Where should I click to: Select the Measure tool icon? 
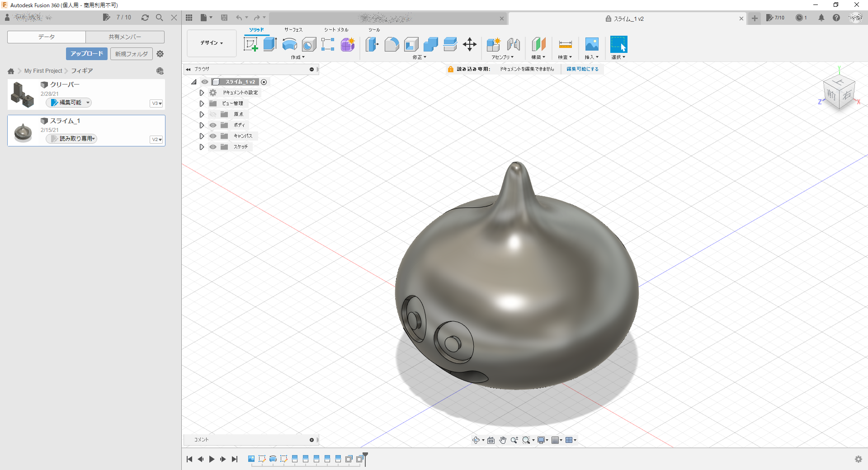(565, 44)
